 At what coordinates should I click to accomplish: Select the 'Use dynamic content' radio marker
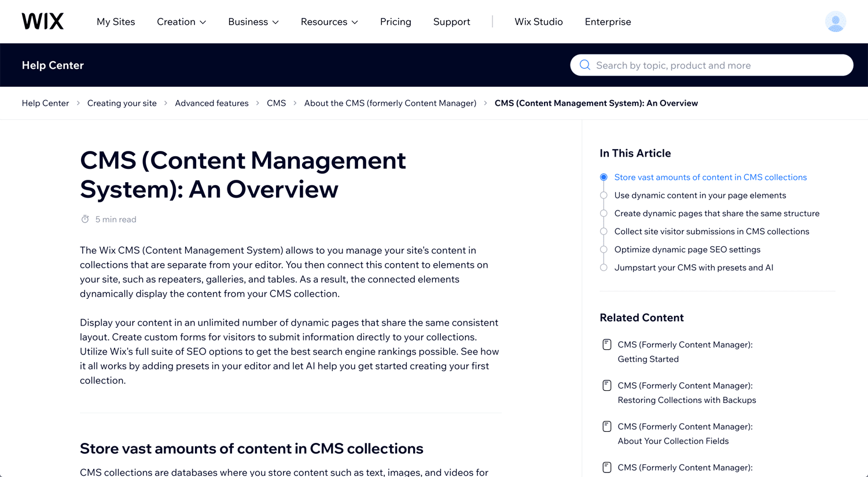pyautogui.click(x=604, y=195)
